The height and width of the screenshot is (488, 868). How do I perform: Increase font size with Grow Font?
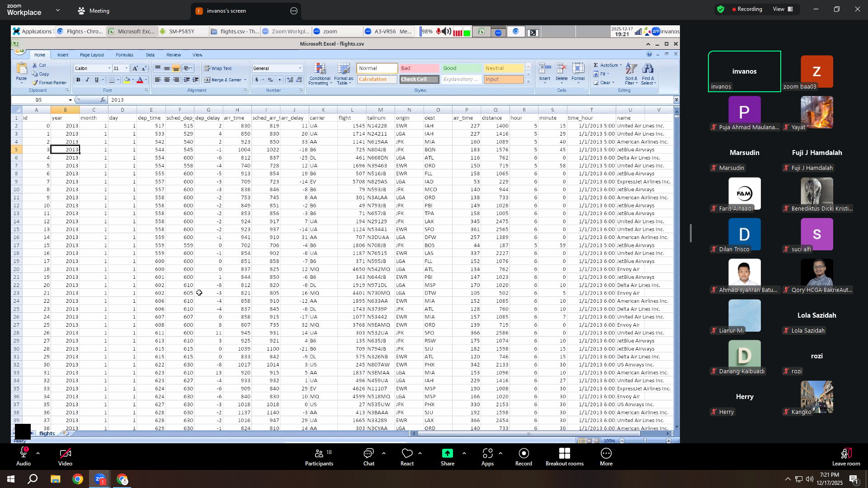pyautogui.click(x=135, y=69)
